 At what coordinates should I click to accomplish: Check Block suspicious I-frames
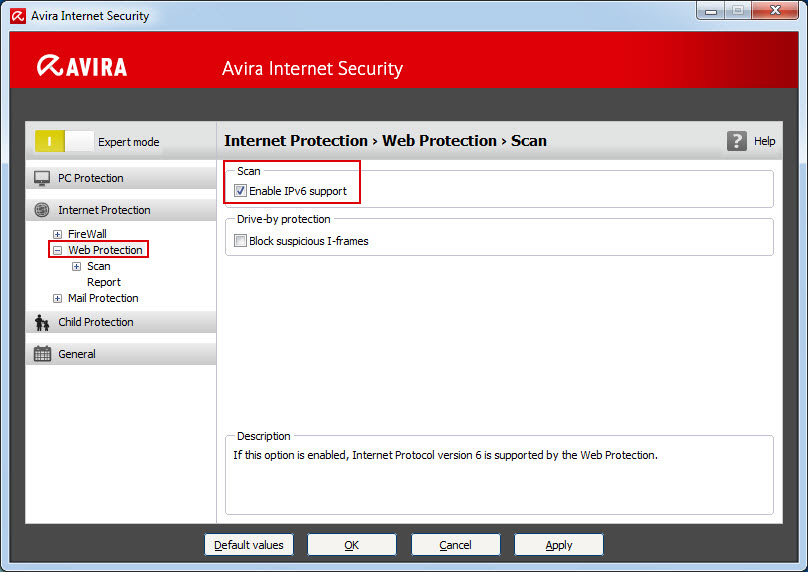coord(240,241)
